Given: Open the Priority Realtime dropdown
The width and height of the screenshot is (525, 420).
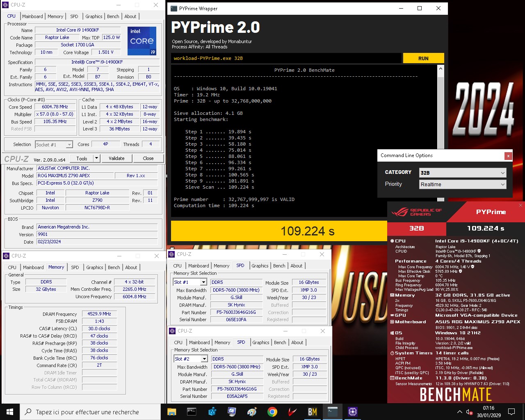Looking at the screenshot, I should [463, 184].
